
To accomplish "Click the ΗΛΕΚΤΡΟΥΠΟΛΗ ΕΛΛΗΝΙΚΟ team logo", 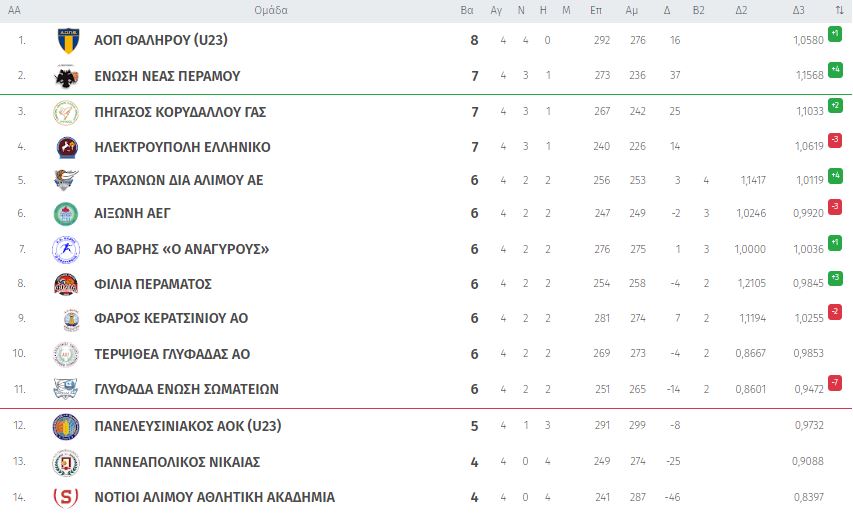I will (66, 147).
